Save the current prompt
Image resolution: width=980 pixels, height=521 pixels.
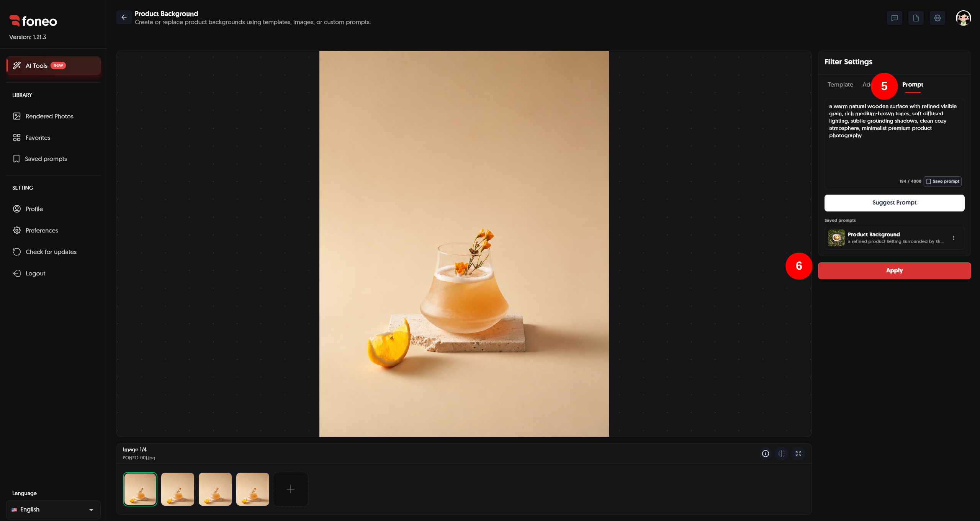coord(942,182)
